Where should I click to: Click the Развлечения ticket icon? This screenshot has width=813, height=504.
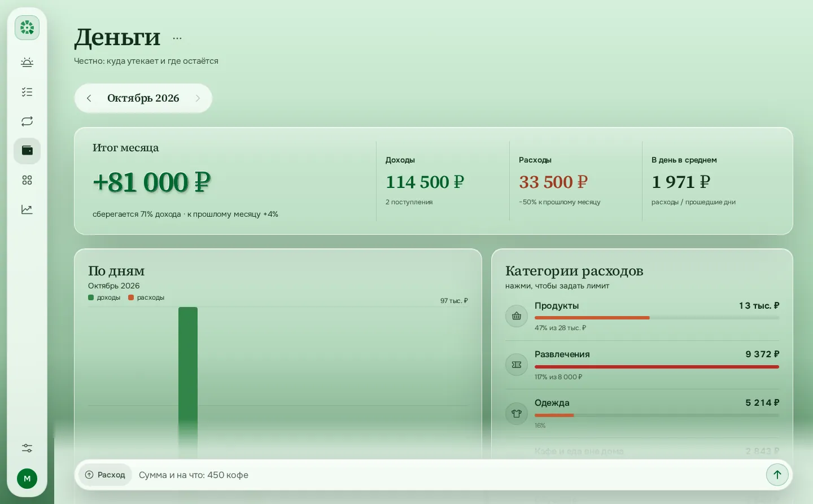point(517,365)
